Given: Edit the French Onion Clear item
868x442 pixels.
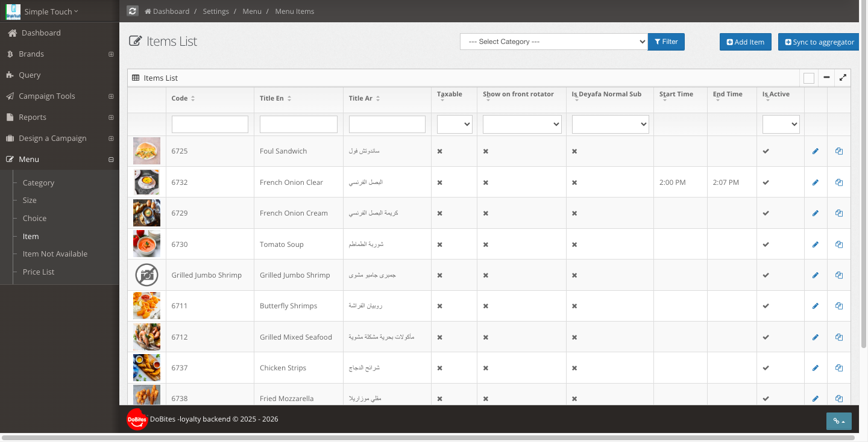Looking at the screenshot, I should coord(816,182).
